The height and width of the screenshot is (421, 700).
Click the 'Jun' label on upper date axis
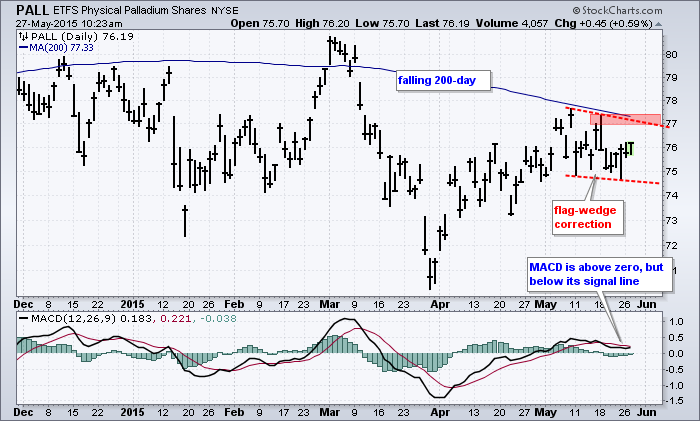(x=647, y=304)
